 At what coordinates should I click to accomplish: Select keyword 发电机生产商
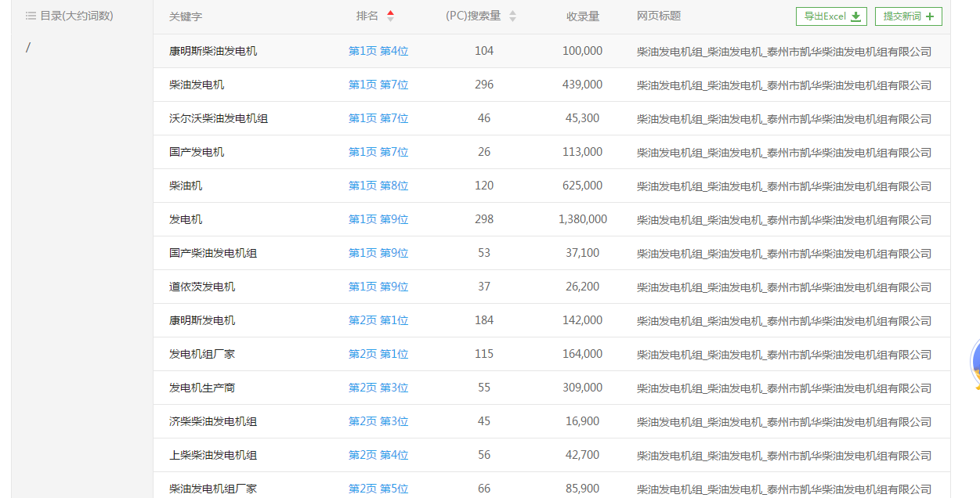click(202, 388)
